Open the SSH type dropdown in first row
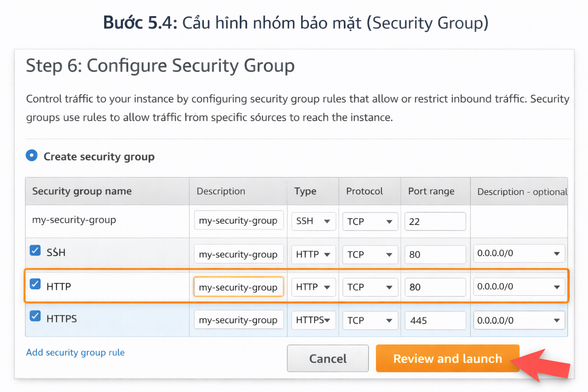This screenshot has width=588, height=392. [313, 221]
